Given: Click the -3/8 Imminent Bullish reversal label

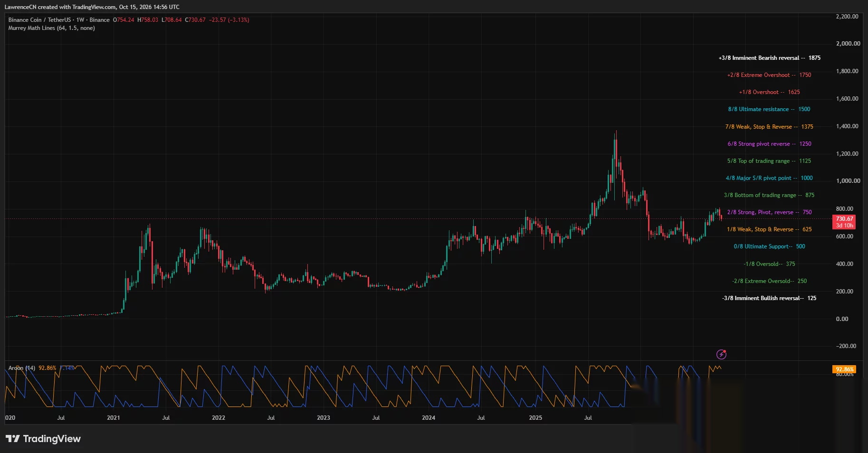Looking at the screenshot, I should 769,298.
